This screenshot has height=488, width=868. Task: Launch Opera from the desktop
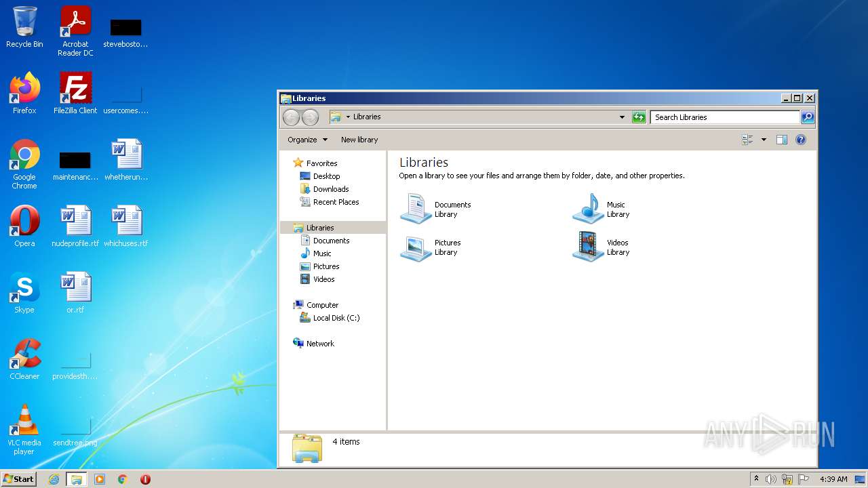coord(24,226)
